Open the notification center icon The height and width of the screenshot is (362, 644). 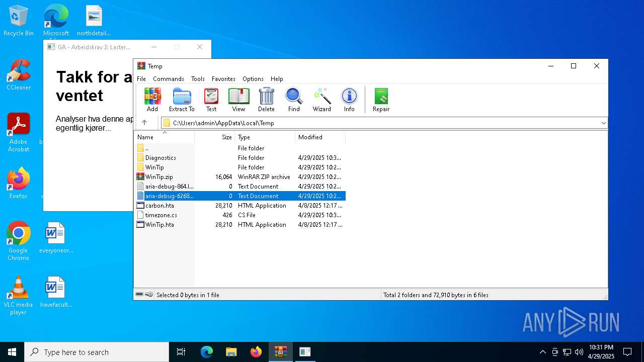pos(627,352)
